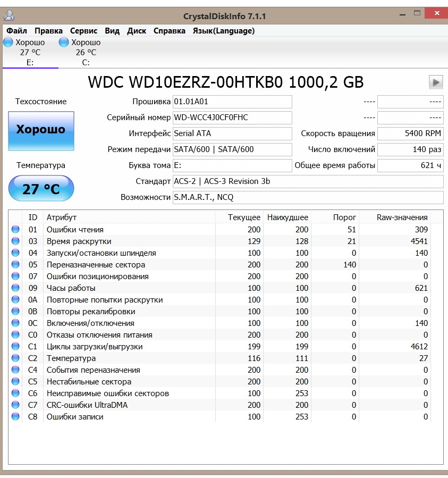448x478 pixels.
Task: Click the ID column header
Action: point(32,217)
